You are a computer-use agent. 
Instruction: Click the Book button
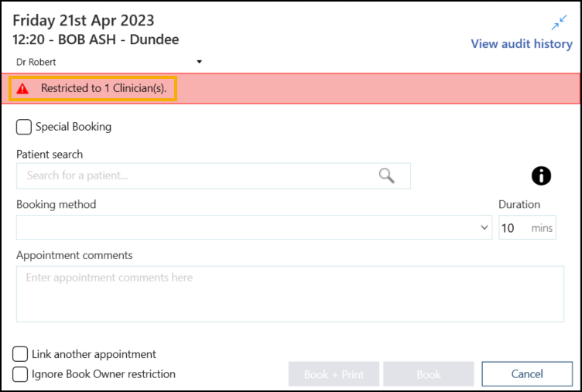click(428, 374)
